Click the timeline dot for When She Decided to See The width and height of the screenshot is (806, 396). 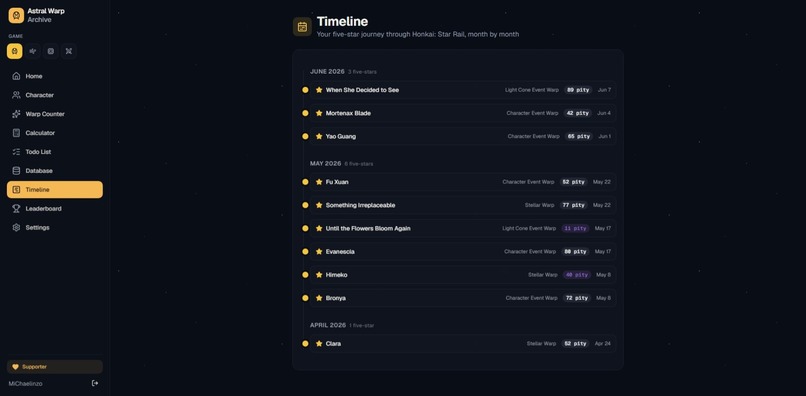click(x=305, y=90)
